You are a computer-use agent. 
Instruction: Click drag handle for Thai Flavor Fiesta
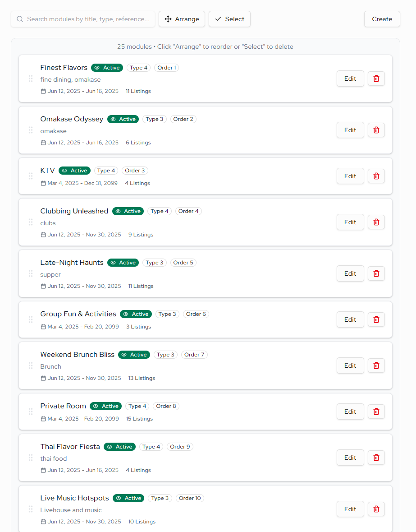click(31, 458)
